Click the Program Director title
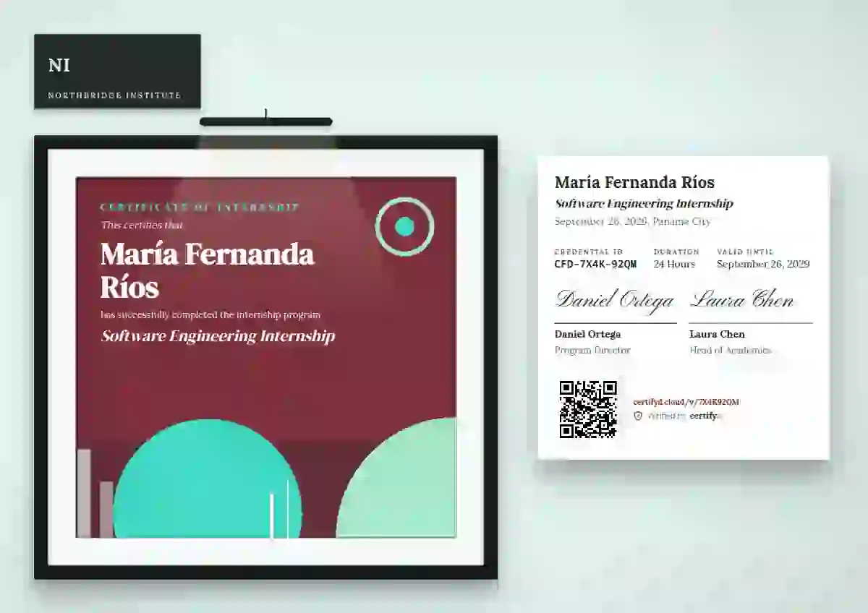Image resolution: width=868 pixels, height=613 pixels. pos(592,350)
